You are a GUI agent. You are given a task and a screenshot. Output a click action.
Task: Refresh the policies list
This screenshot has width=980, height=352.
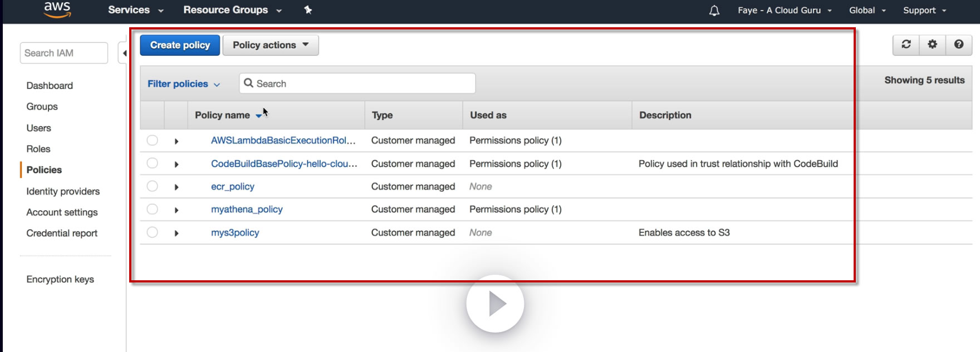point(906,44)
